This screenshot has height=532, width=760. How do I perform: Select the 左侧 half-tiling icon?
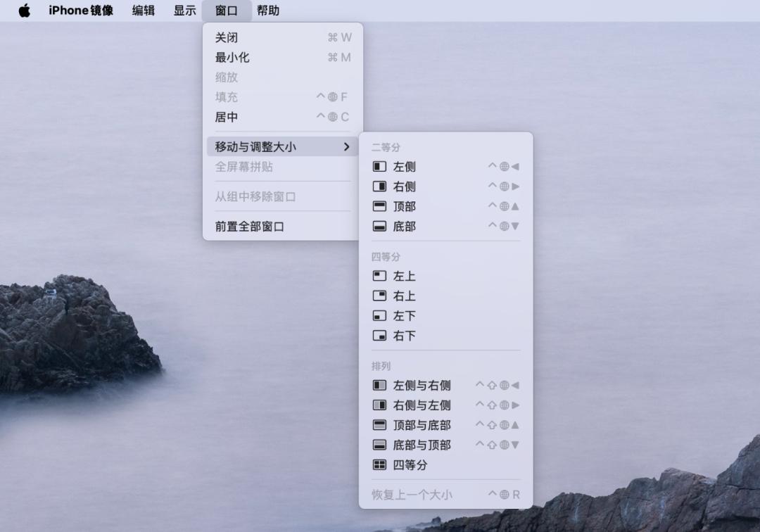coord(379,167)
